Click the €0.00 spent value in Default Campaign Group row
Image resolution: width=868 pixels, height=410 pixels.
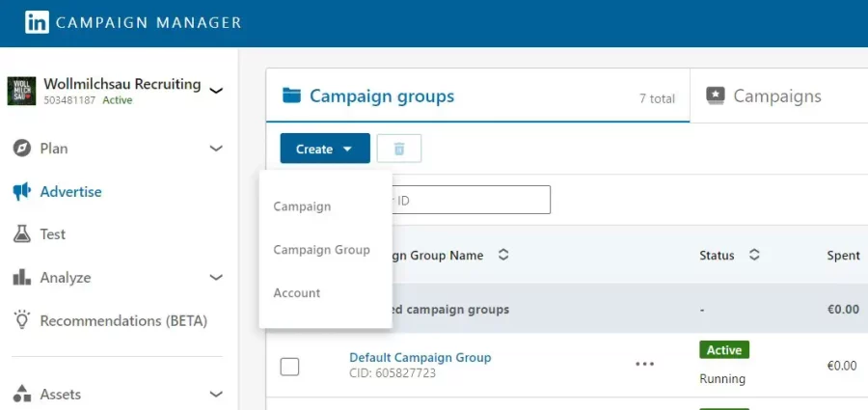842,365
